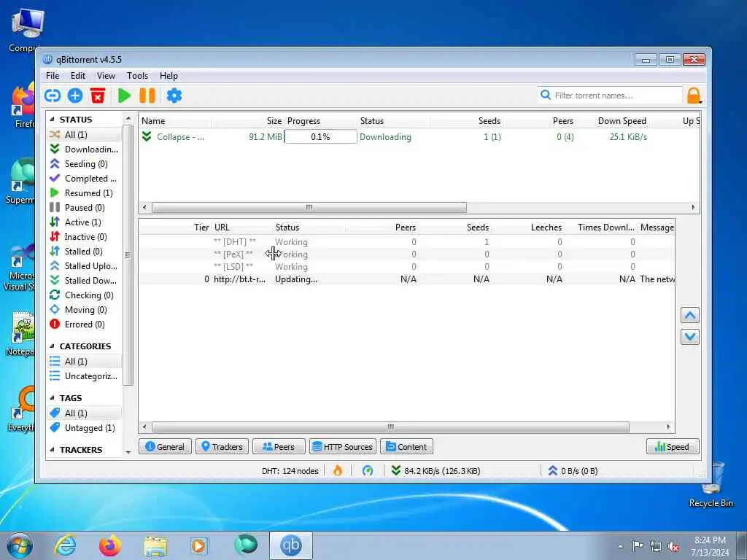The width and height of the screenshot is (747, 560).
Task: Open Windows Explorer folder in taskbar
Action: pos(155,545)
